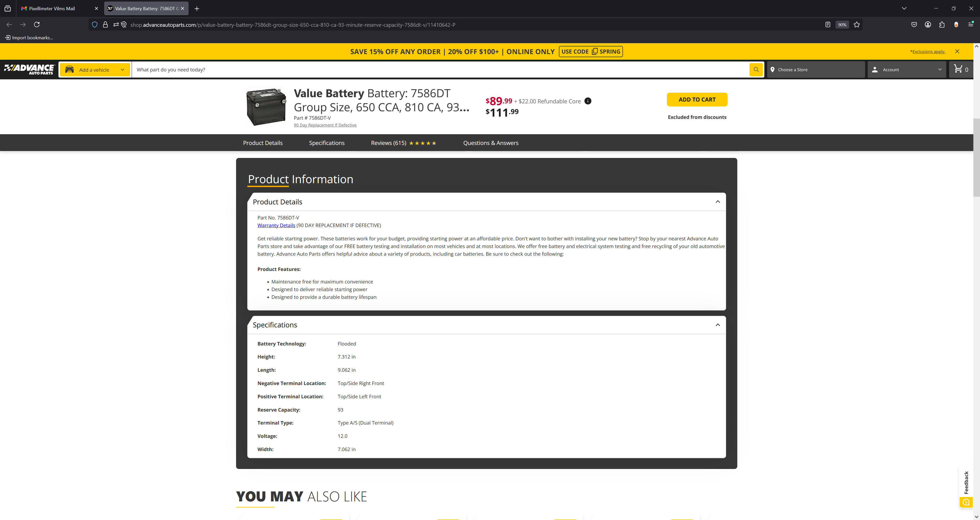Jump to Specifications tab

(x=327, y=143)
